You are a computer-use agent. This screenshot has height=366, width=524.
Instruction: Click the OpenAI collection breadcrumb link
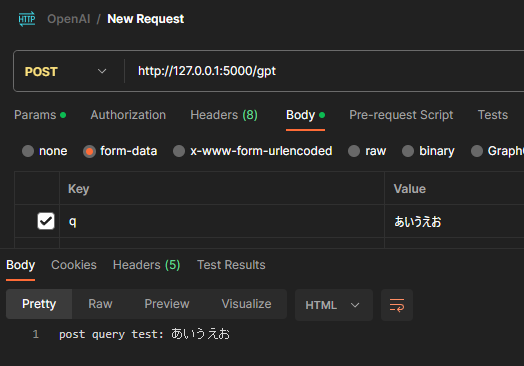[x=69, y=19]
